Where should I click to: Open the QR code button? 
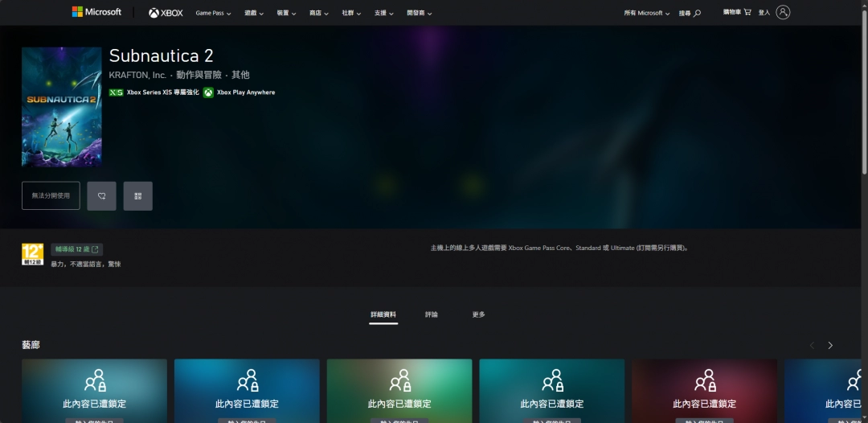138,196
